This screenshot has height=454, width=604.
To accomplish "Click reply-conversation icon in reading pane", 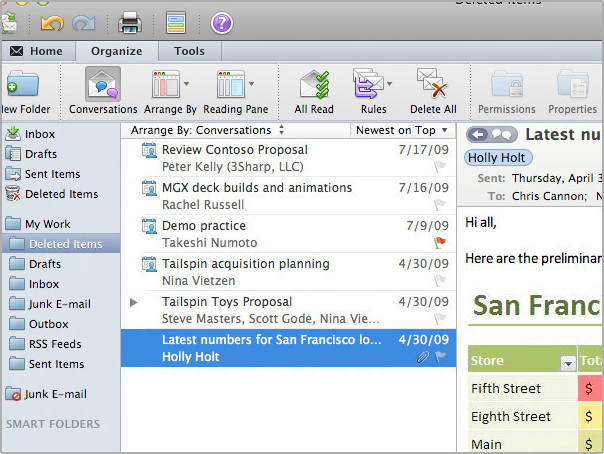I will point(492,134).
